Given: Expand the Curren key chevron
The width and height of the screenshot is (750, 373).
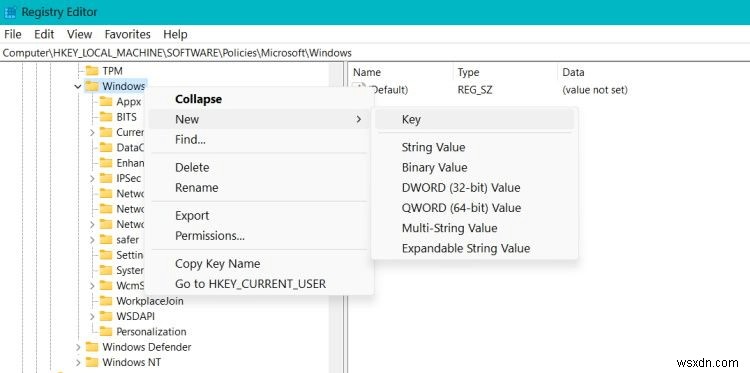Looking at the screenshot, I should [x=92, y=132].
